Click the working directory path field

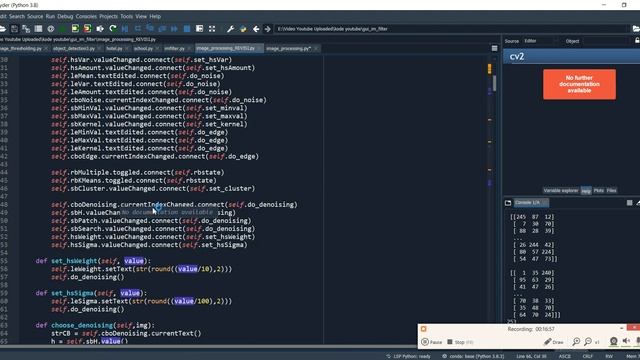click(x=451, y=29)
